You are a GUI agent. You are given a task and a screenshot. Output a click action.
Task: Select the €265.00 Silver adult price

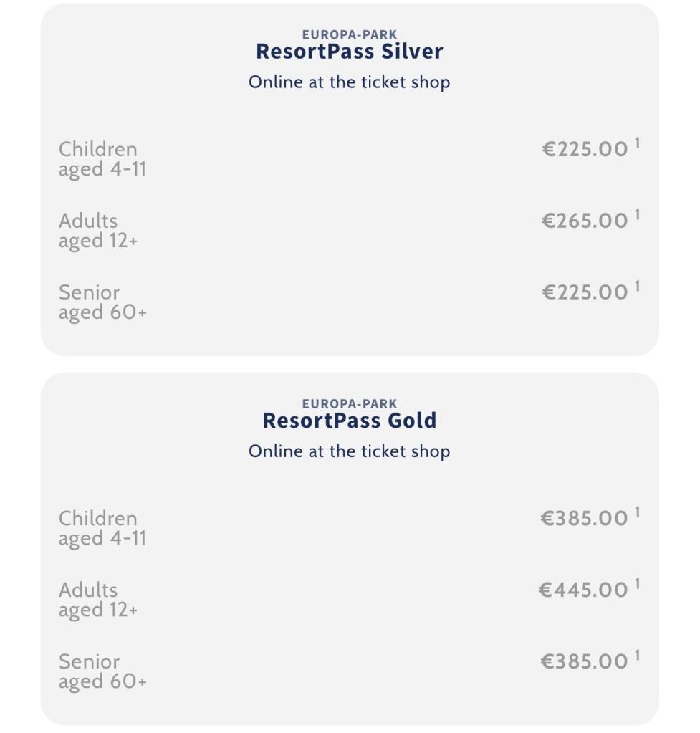click(x=585, y=221)
